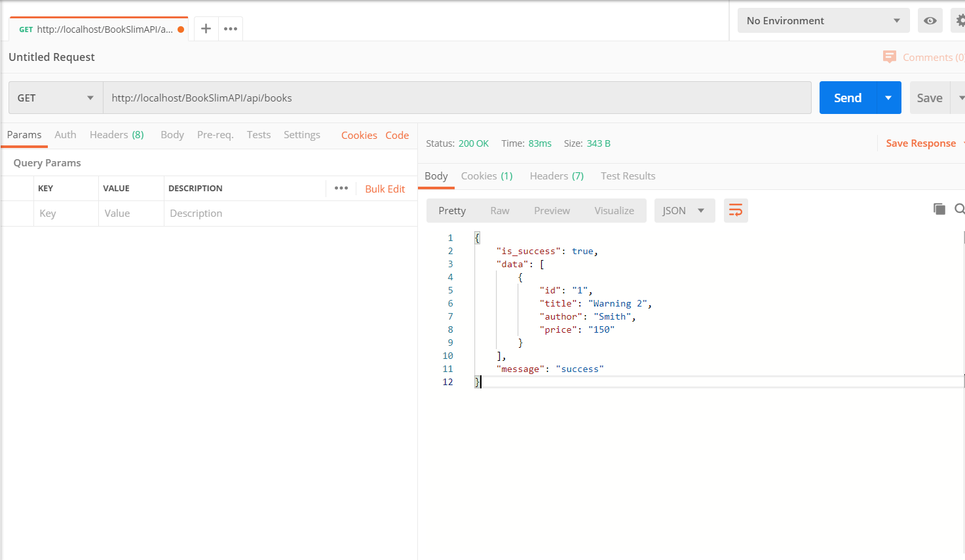Open tab options three-dot menu
Screen dimensions: 965x560
[231, 29]
